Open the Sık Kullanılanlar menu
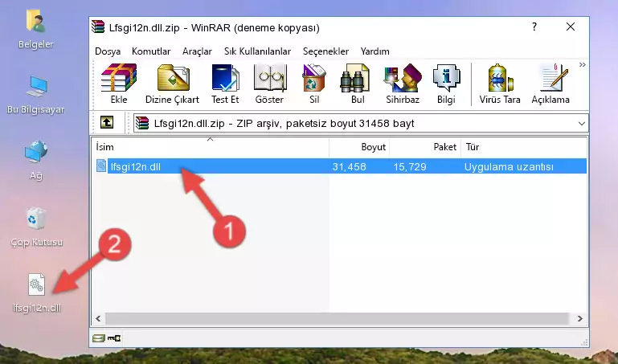618x364 pixels. coord(257,51)
